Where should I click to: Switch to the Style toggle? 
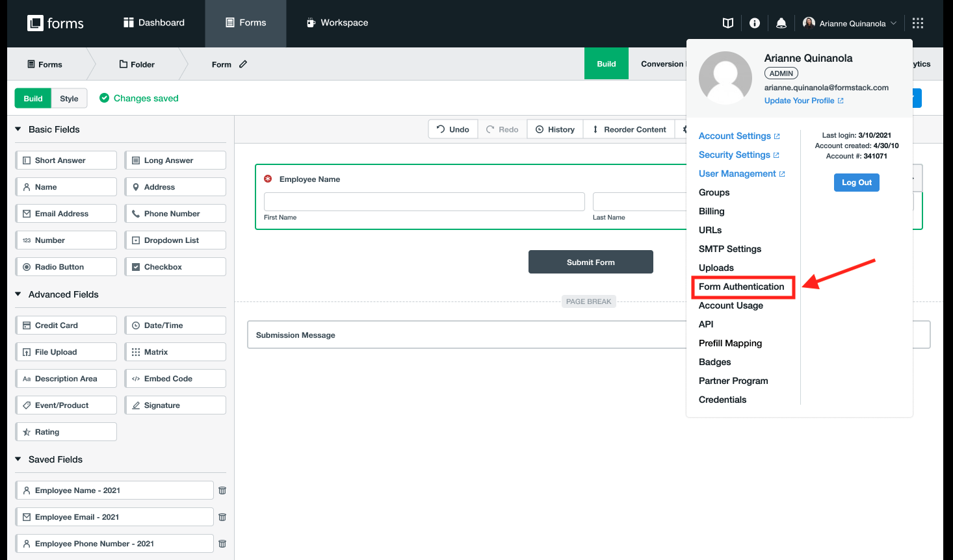(69, 99)
